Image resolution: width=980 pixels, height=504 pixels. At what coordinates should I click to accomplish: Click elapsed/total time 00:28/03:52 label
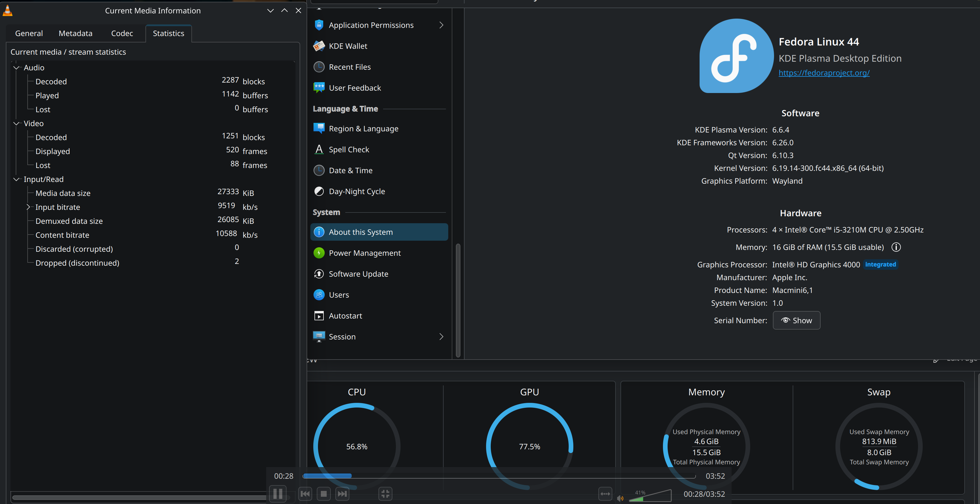coord(704,494)
